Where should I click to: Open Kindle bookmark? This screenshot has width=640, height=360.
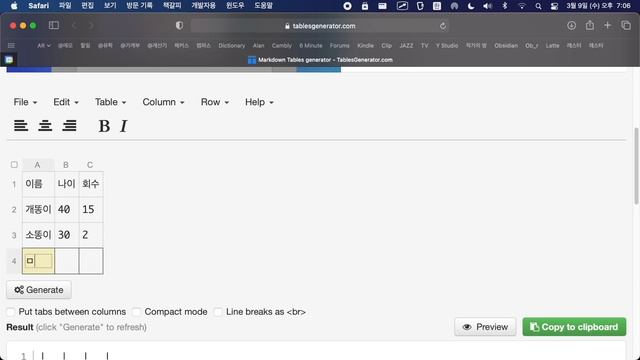click(365, 45)
